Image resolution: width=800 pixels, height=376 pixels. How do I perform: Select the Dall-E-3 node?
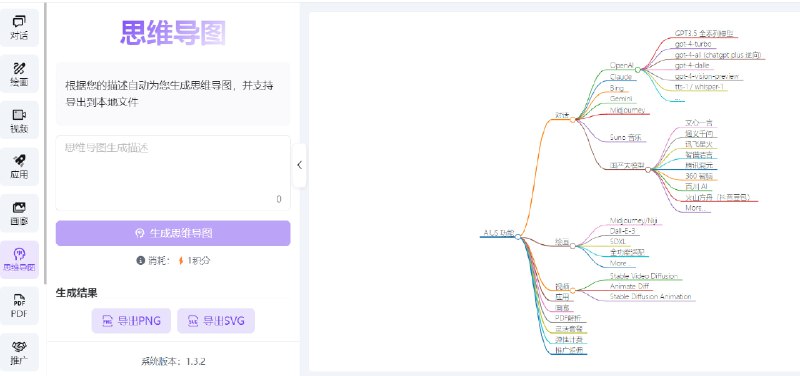pos(622,231)
